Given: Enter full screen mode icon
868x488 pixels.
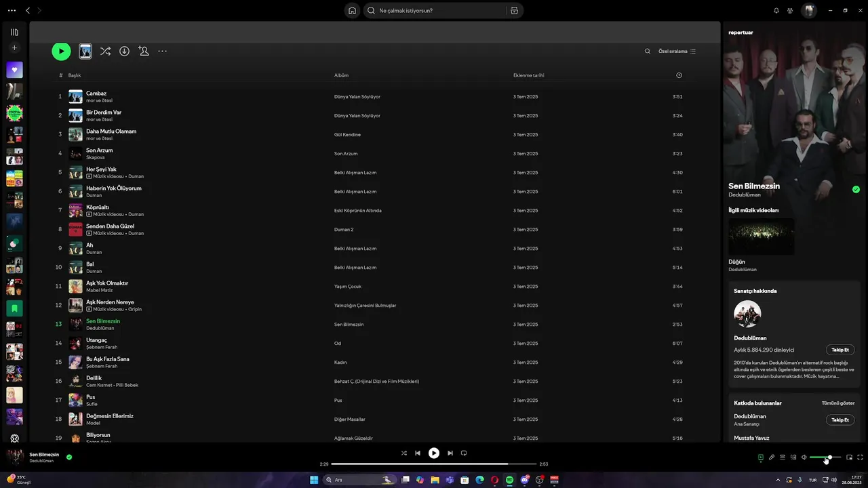Looking at the screenshot, I should (860, 457).
